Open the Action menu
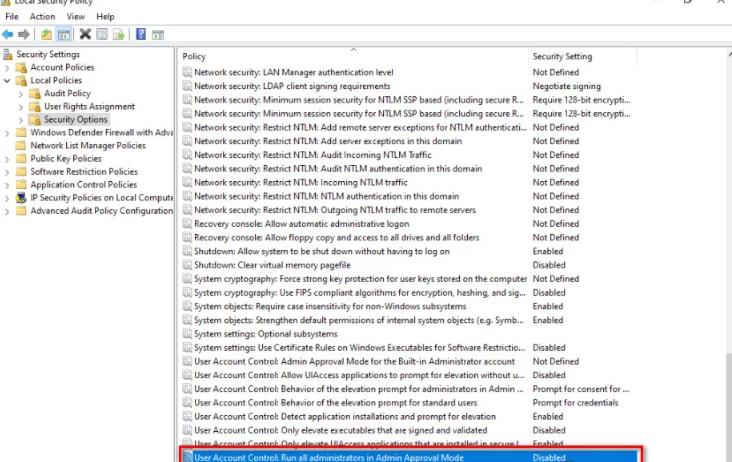The image size is (732, 462). click(42, 16)
